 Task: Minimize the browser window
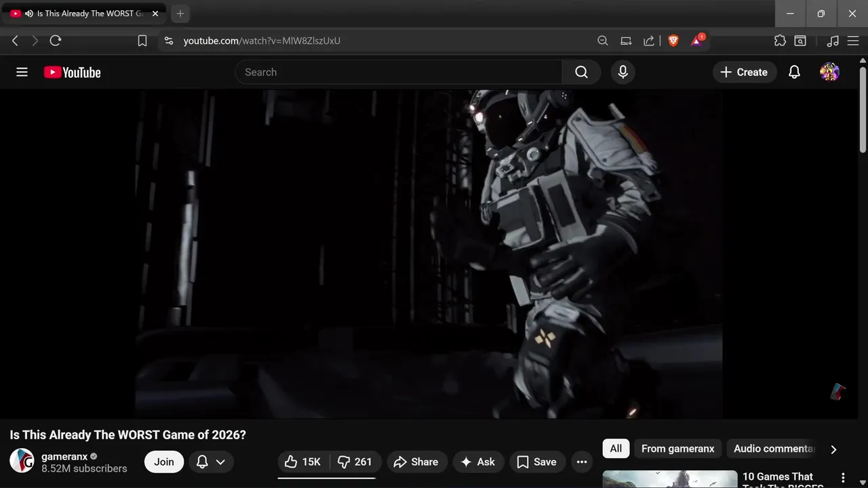(x=790, y=14)
